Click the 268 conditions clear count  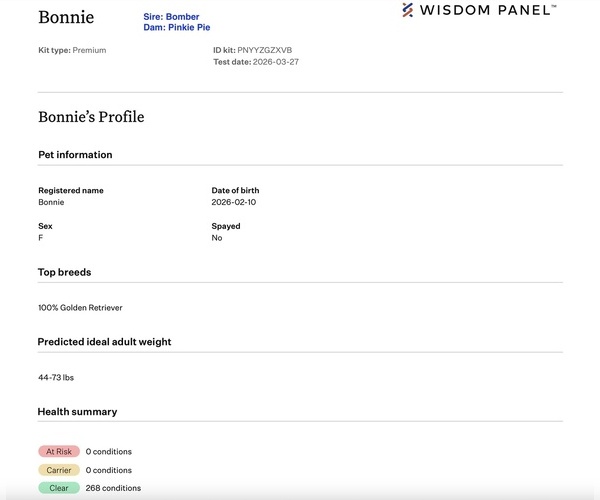(x=113, y=488)
